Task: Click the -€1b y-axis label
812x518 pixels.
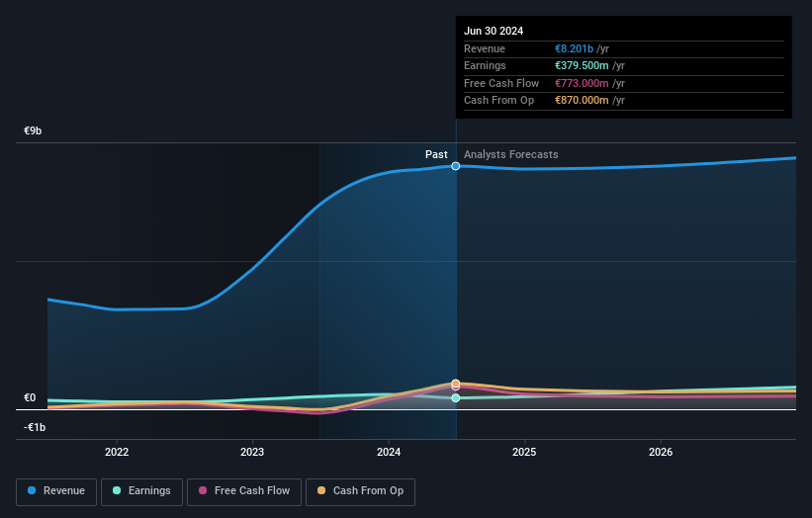Action: coord(35,427)
